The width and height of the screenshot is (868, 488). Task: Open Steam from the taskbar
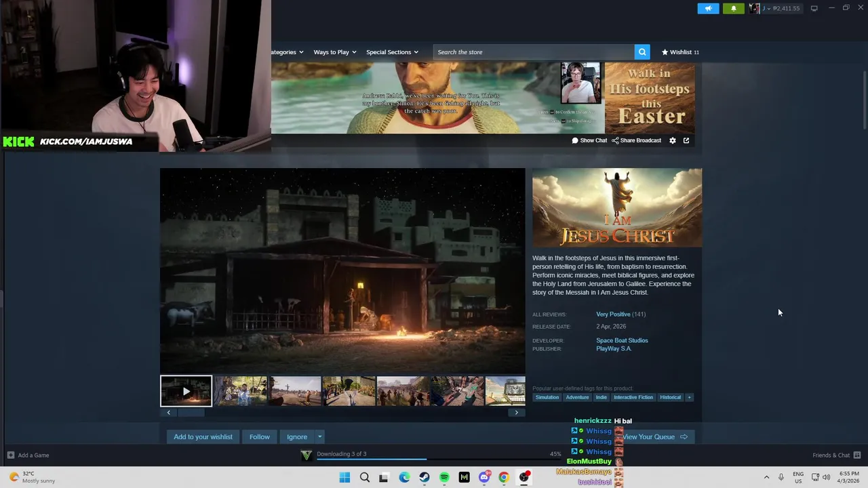click(424, 477)
